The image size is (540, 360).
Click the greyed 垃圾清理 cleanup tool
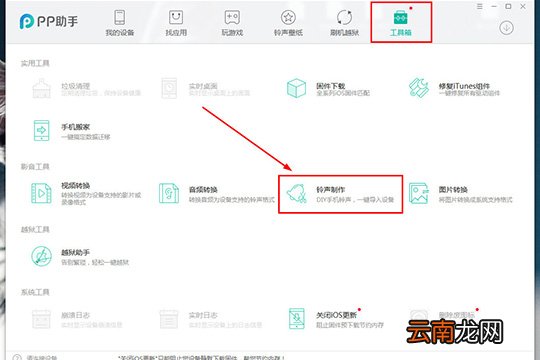(x=86, y=88)
